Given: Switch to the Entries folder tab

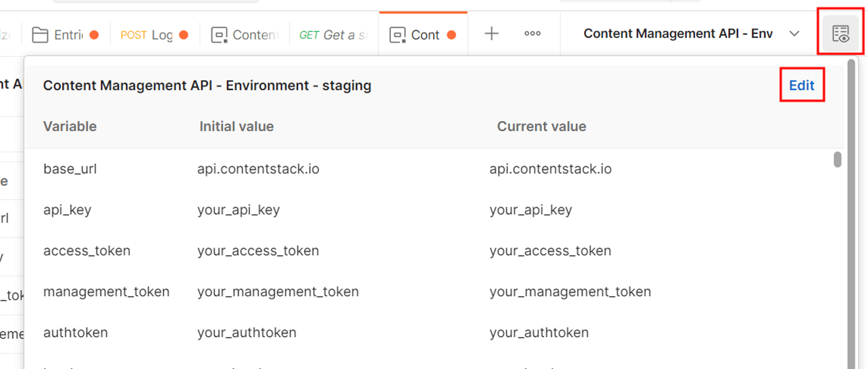Looking at the screenshot, I should coord(66,35).
